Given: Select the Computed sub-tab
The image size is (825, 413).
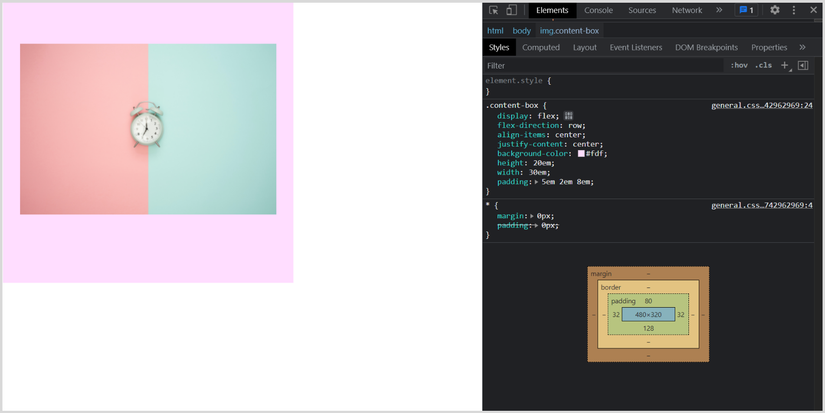Looking at the screenshot, I should pyautogui.click(x=541, y=47).
